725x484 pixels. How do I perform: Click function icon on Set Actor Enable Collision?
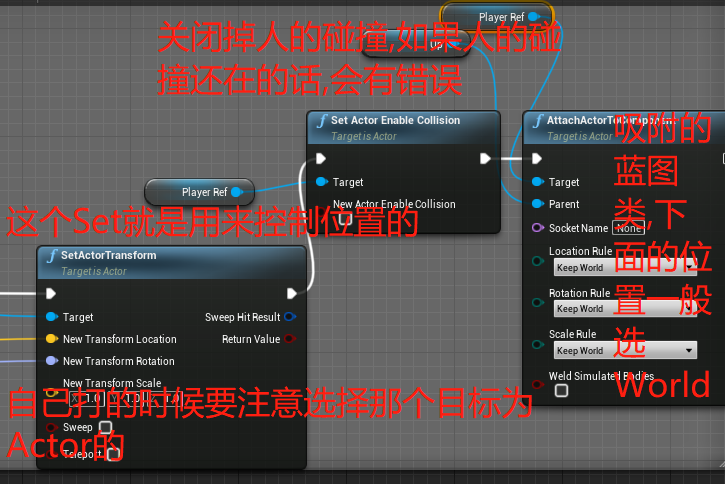click(x=322, y=121)
